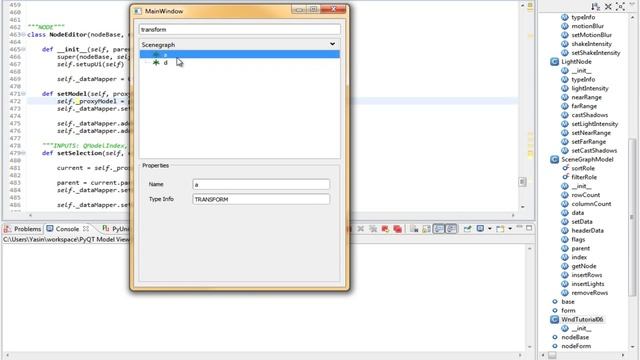Click the Pin Console icon
Image resolution: width=640 pixels, height=360 pixels.
tap(467, 229)
